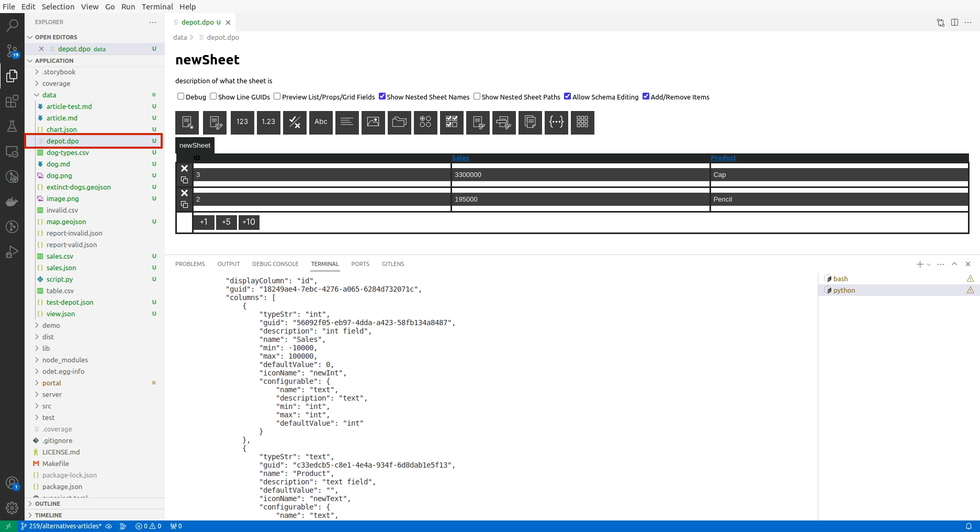
Task: Open the Terminal menu in menu bar
Action: [157, 7]
